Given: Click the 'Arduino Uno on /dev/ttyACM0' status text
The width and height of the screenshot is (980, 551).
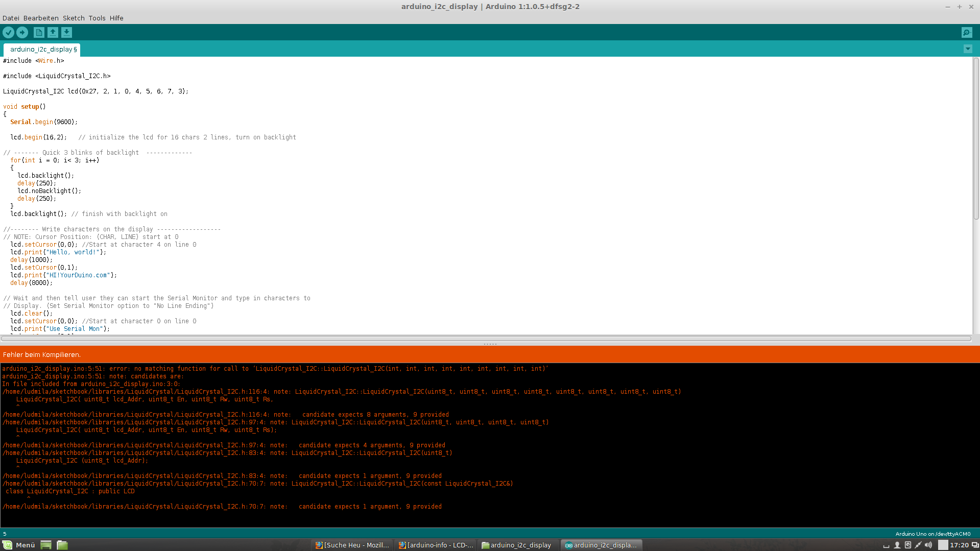Looking at the screenshot, I should (933, 534).
